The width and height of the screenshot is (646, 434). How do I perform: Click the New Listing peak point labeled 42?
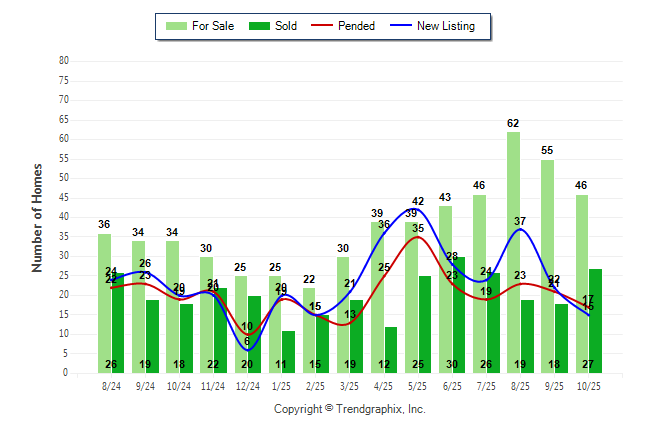pyautogui.click(x=417, y=209)
